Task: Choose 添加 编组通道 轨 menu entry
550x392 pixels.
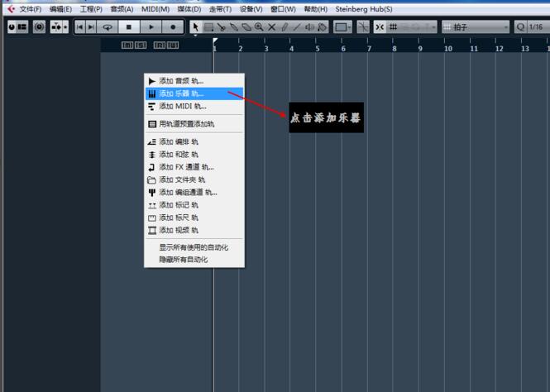Action: [x=194, y=193]
